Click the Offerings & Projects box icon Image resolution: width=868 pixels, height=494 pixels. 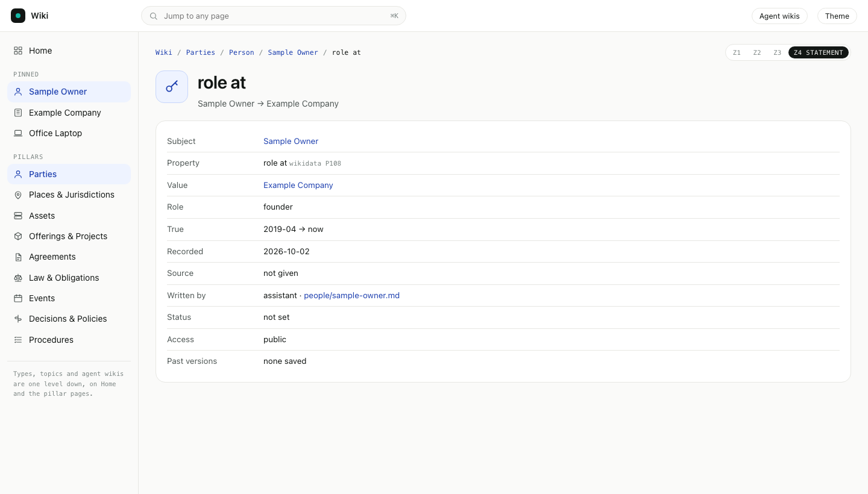pyautogui.click(x=18, y=236)
